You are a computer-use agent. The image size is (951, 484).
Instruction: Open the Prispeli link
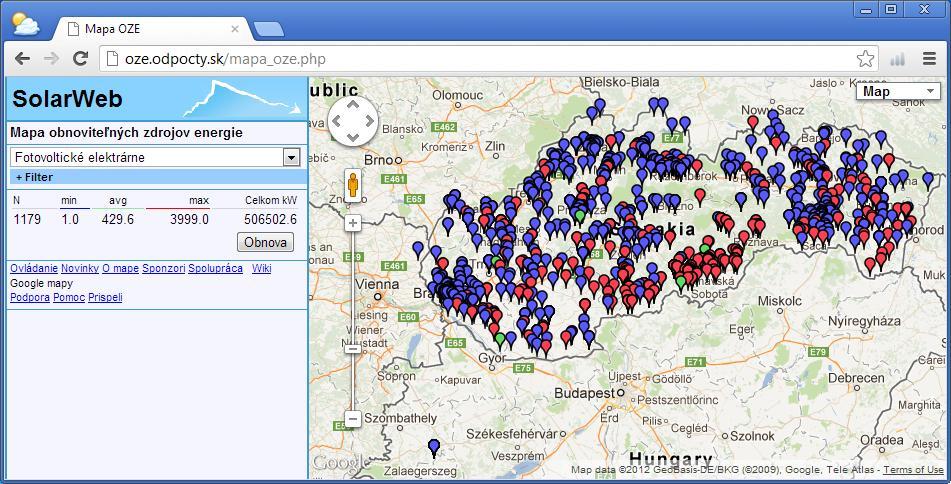[x=105, y=297]
